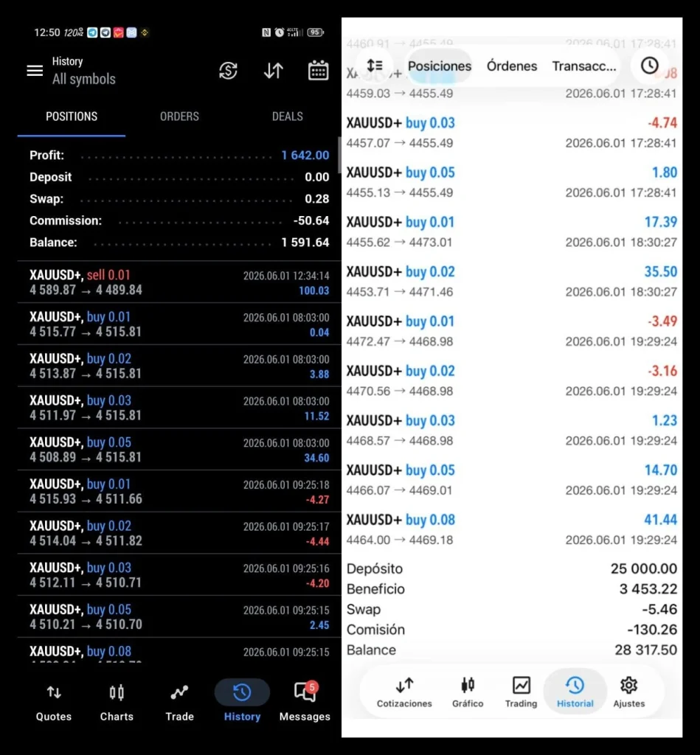Open the Charts tab in bottom bar
This screenshot has height=755, width=700.
coord(117,703)
